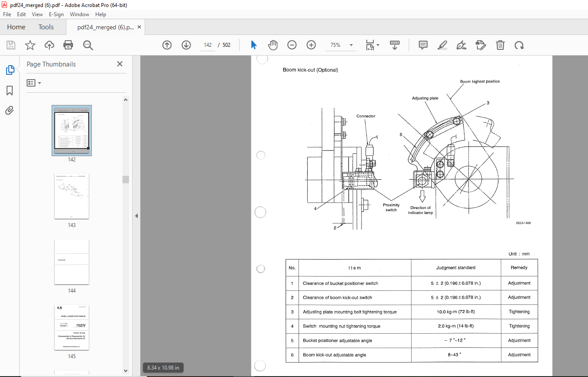This screenshot has height=377, width=588.
Task: Click the 'Proximity switch' diagram label
Action: 391,207
